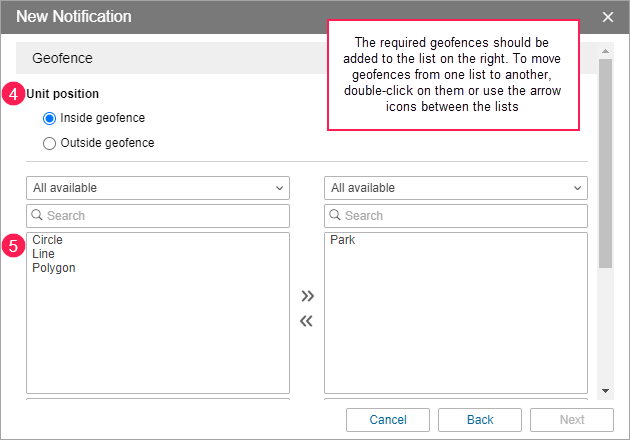630x440 pixels.
Task: Click the search magnifier in left list
Action: pyautogui.click(x=38, y=216)
